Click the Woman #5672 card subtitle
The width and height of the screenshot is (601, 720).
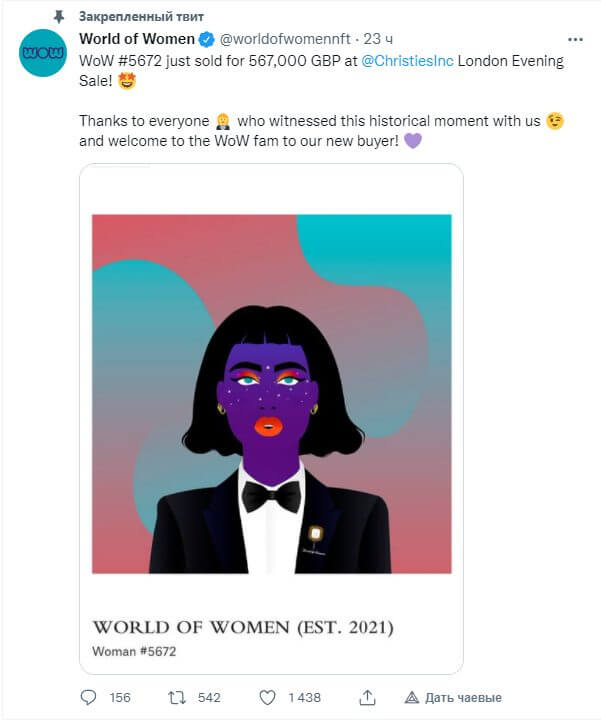pos(134,651)
